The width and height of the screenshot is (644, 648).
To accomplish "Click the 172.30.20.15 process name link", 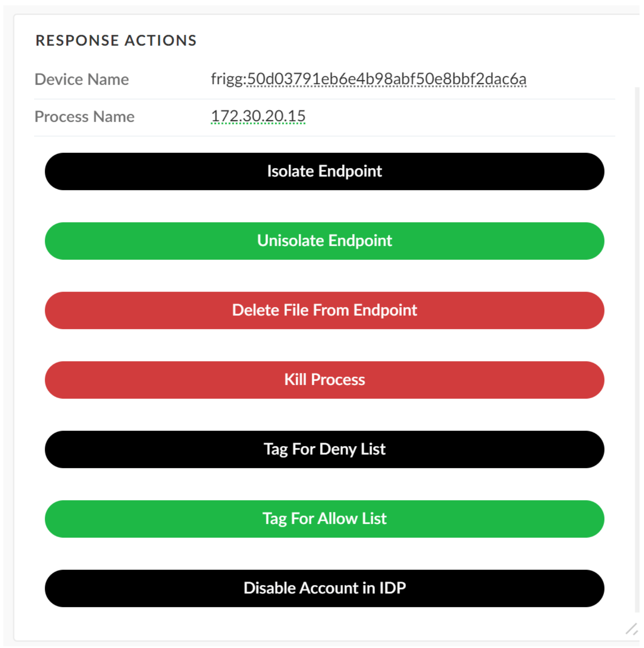I will (x=258, y=117).
